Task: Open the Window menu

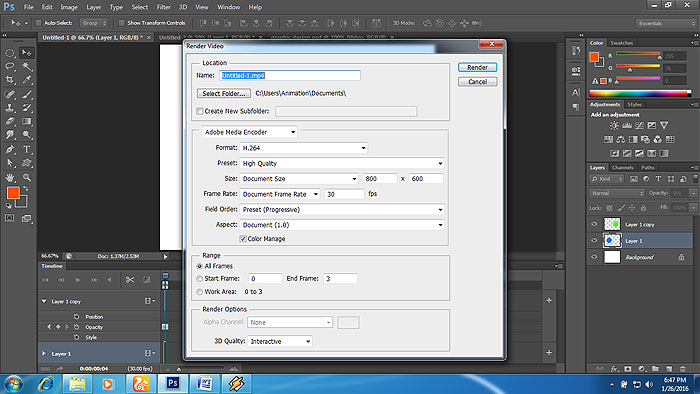Action: click(229, 7)
